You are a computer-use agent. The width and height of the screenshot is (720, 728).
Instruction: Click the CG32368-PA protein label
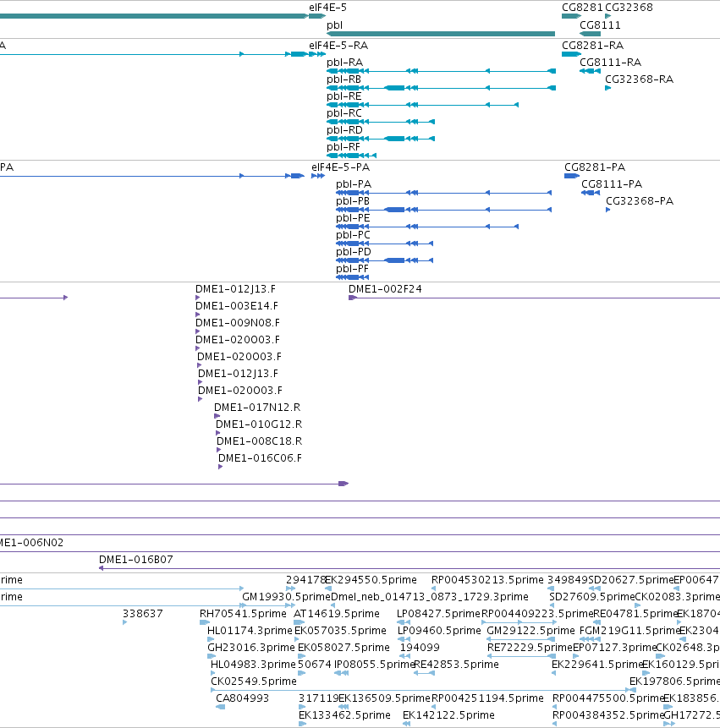point(639,201)
